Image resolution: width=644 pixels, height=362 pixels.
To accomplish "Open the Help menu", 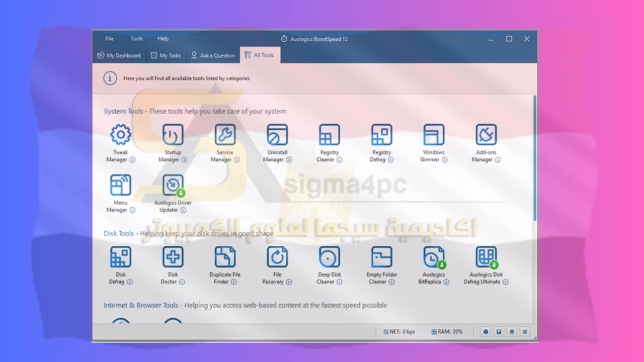I will tap(163, 39).
